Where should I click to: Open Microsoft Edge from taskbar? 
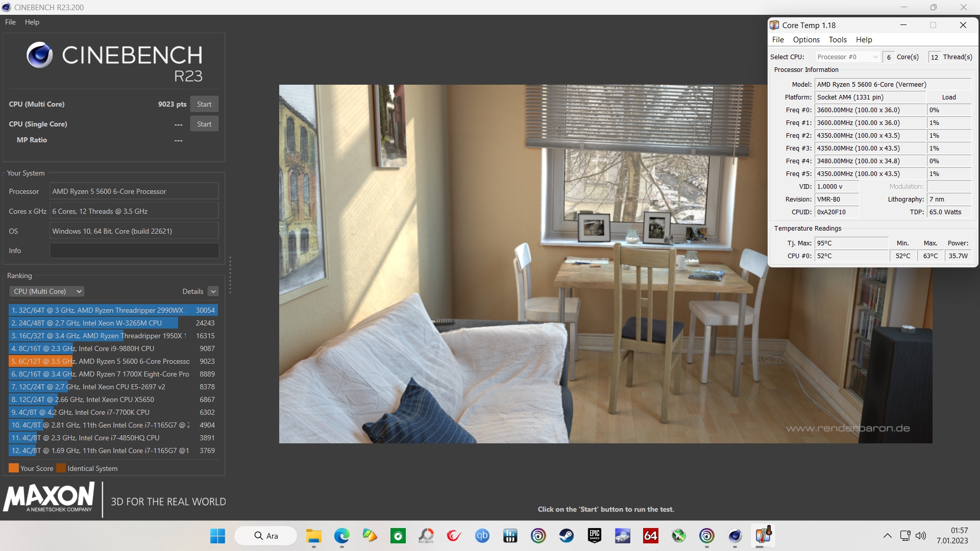click(x=341, y=536)
